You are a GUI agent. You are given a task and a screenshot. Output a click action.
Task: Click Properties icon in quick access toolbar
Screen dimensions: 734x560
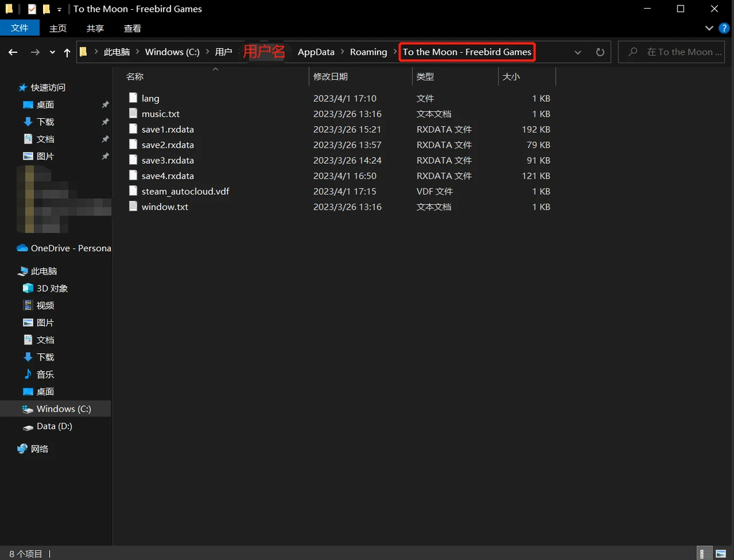pyautogui.click(x=32, y=9)
